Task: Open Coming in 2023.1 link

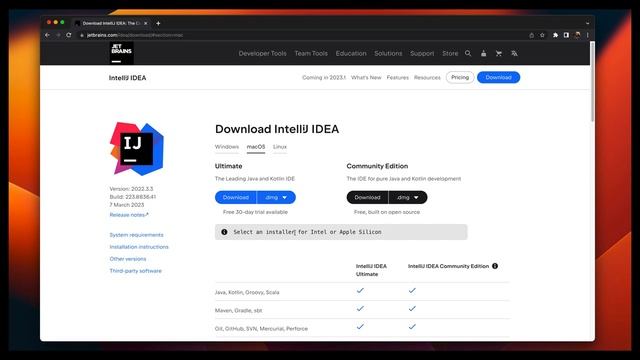Action: 324,78
